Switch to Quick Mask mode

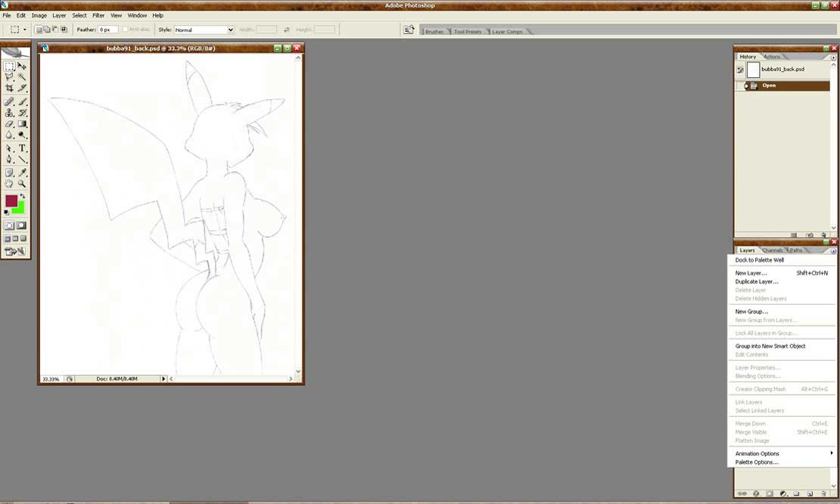(x=21, y=226)
